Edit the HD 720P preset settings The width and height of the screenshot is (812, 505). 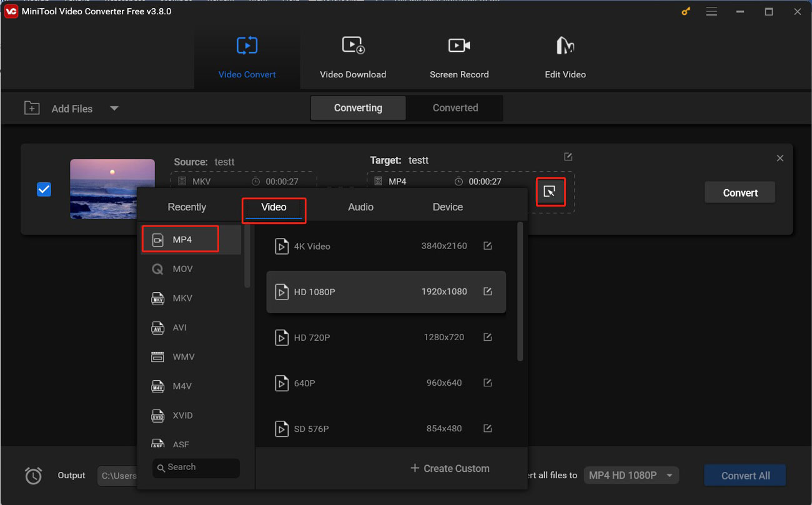[x=488, y=337]
